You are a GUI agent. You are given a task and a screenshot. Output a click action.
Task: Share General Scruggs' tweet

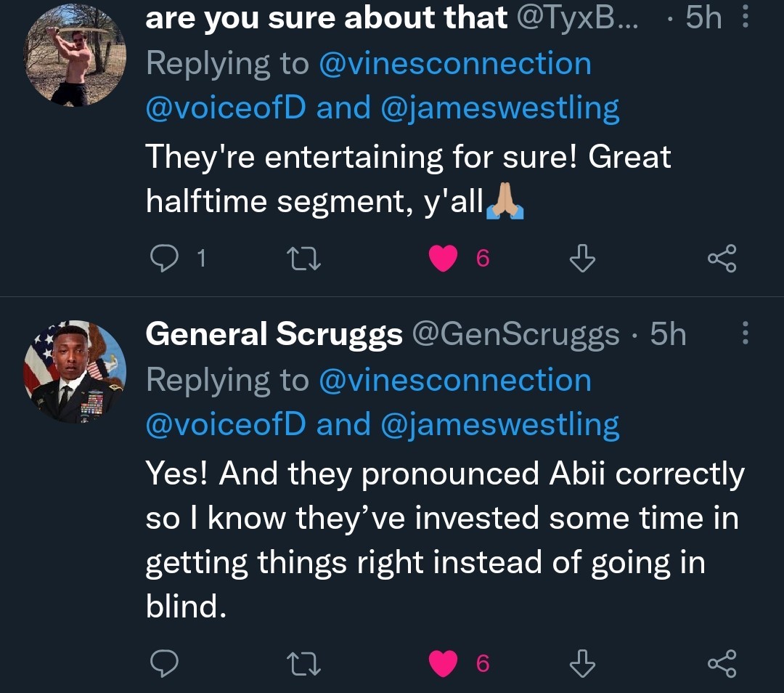tap(722, 662)
